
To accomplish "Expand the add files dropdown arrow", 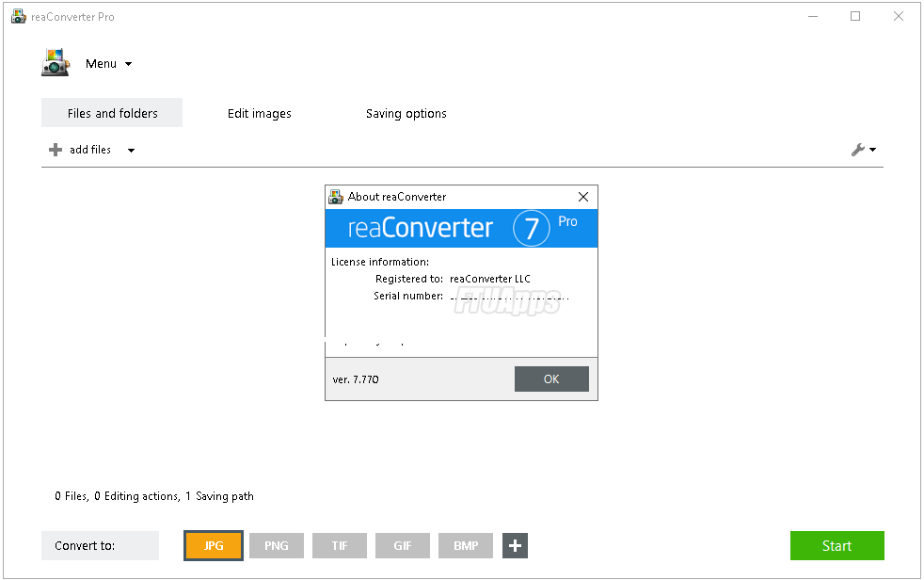I will tap(132, 151).
